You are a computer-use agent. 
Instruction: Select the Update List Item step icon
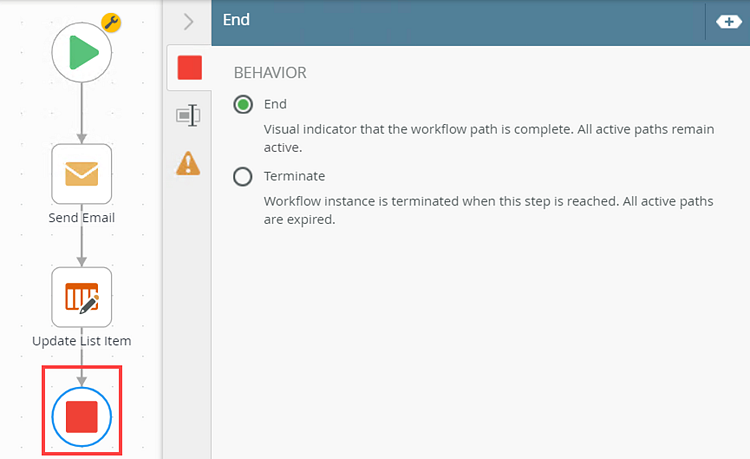(82, 297)
